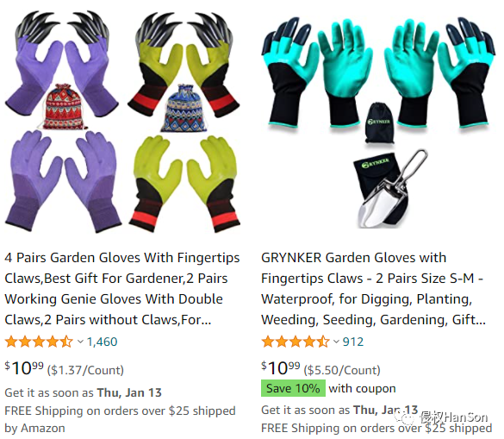Screen dimensions: 504x439
Task: Click the Save 10% coupon badge
Action: coord(293,388)
